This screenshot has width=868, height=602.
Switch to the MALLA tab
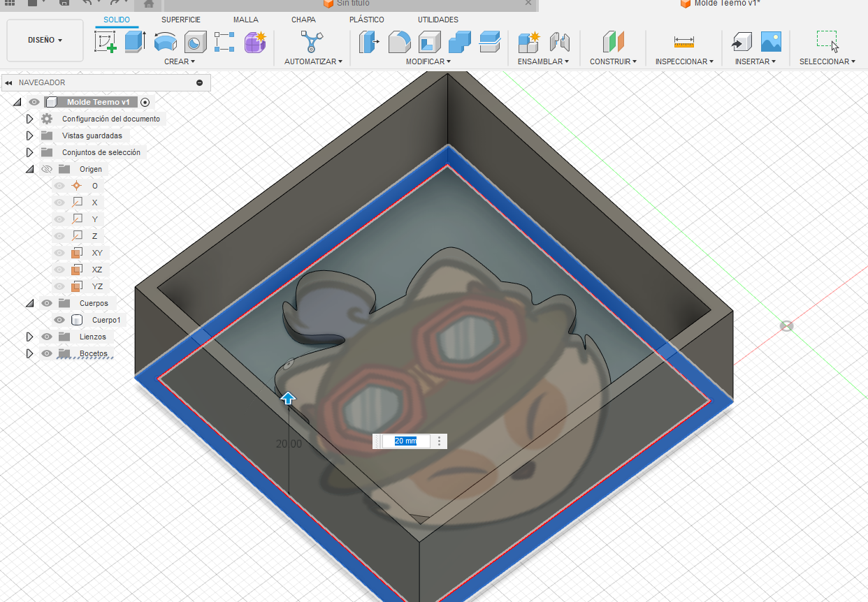[x=245, y=20]
